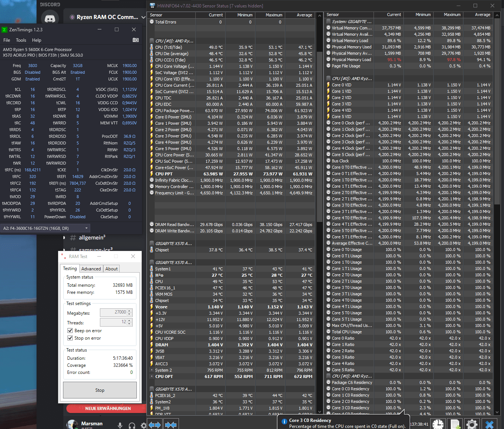
Task: Decrease Megabytes value with down arrow
Action: [129, 314]
